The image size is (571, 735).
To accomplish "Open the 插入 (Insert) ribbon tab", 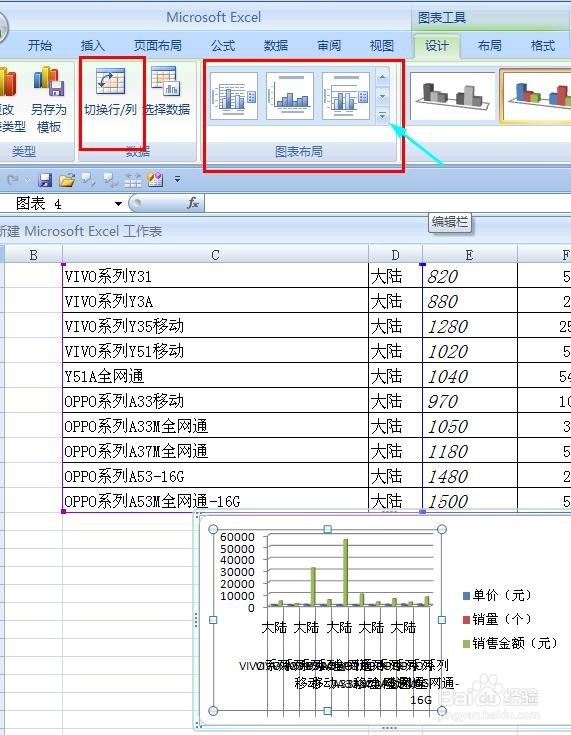I will coord(92,45).
